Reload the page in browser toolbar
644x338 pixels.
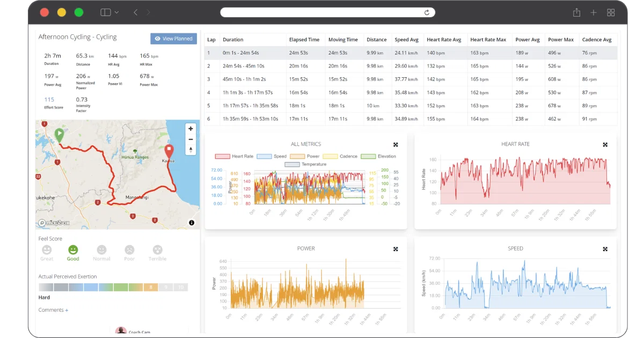coord(427,12)
